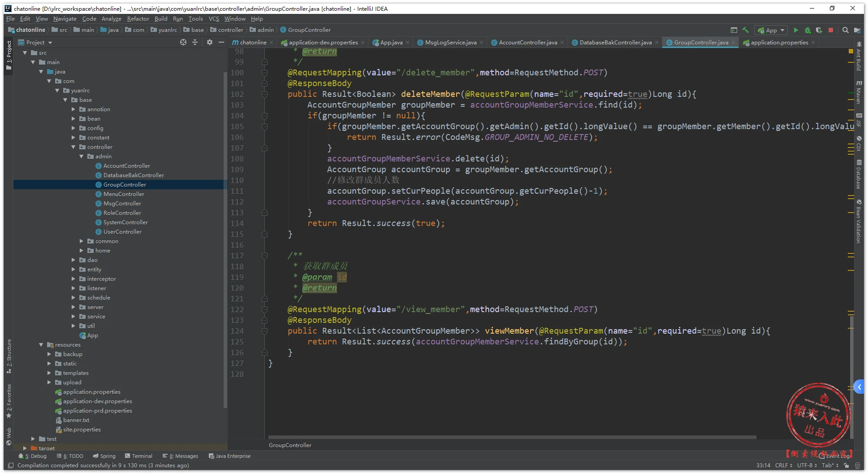Run App with coverage shield icon
Screen dimensions: 868x474
click(819, 30)
